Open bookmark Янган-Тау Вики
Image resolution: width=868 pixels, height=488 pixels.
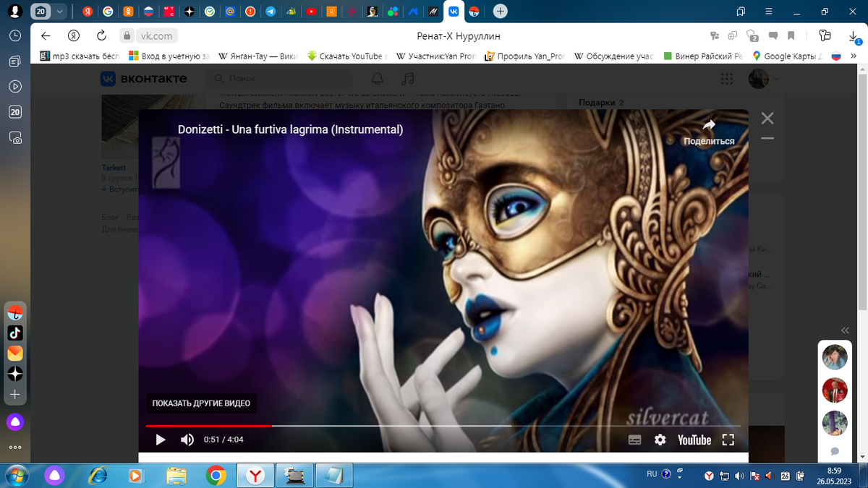click(258, 56)
